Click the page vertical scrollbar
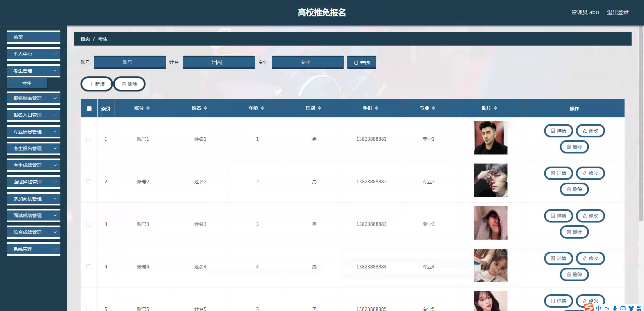The width and height of the screenshot is (644, 311). tap(641, 124)
